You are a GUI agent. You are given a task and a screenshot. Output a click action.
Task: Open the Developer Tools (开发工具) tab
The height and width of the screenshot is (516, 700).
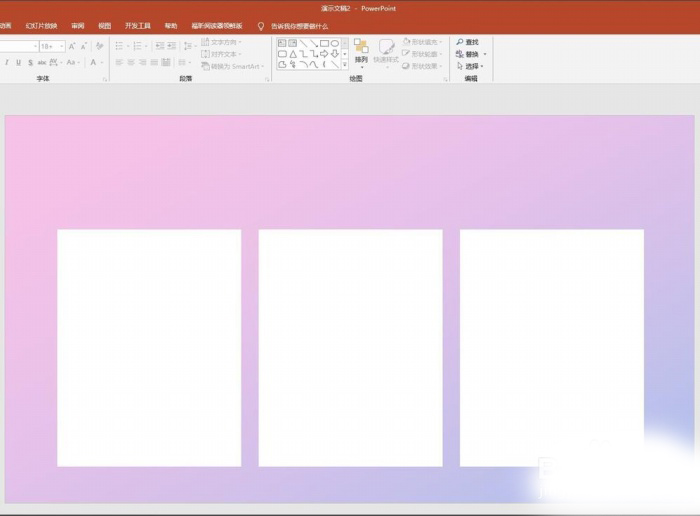(138, 26)
